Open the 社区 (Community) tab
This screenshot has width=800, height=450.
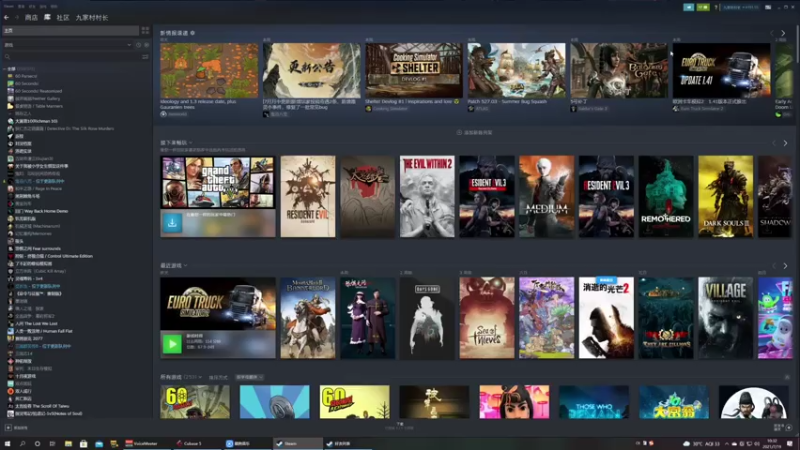[x=63, y=17]
